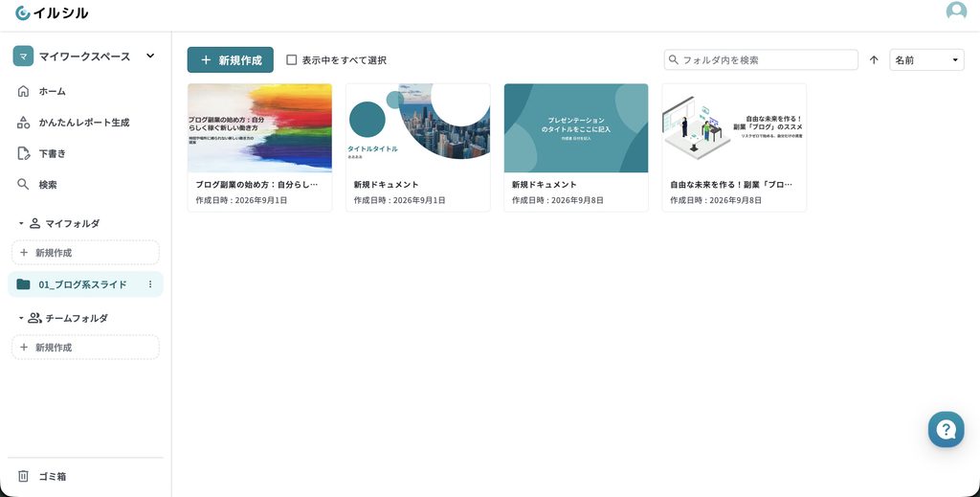The width and height of the screenshot is (980, 497).
Task: Click the 新規作成 main button
Action: pos(230,60)
